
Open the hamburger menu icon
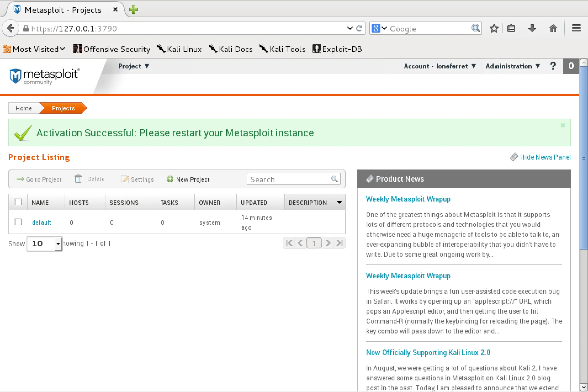(x=576, y=28)
